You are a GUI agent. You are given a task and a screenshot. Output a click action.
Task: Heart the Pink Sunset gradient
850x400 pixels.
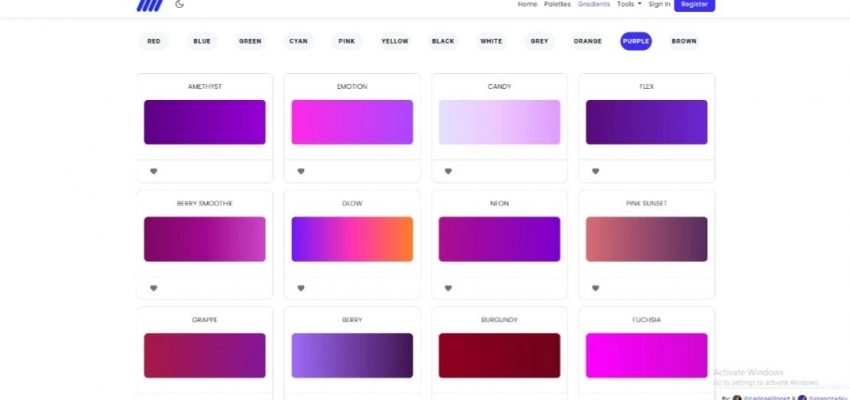pyautogui.click(x=595, y=288)
